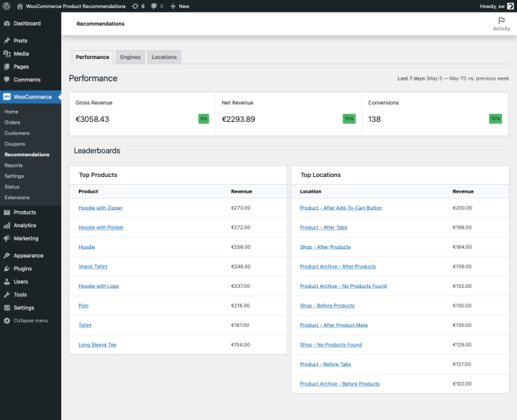Open the comments bubble in admin bar
Image resolution: width=517 pixels, height=420 pixels.
[x=154, y=6]
